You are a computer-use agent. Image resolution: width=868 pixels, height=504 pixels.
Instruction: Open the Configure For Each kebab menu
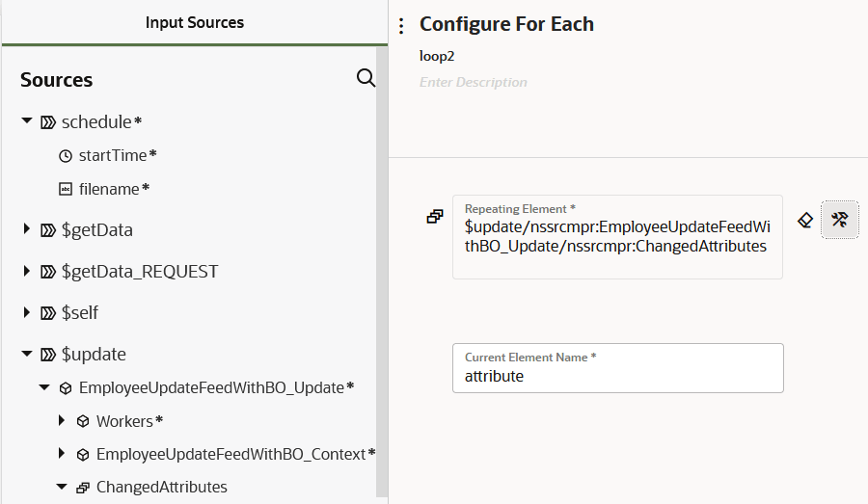point(402,26)
